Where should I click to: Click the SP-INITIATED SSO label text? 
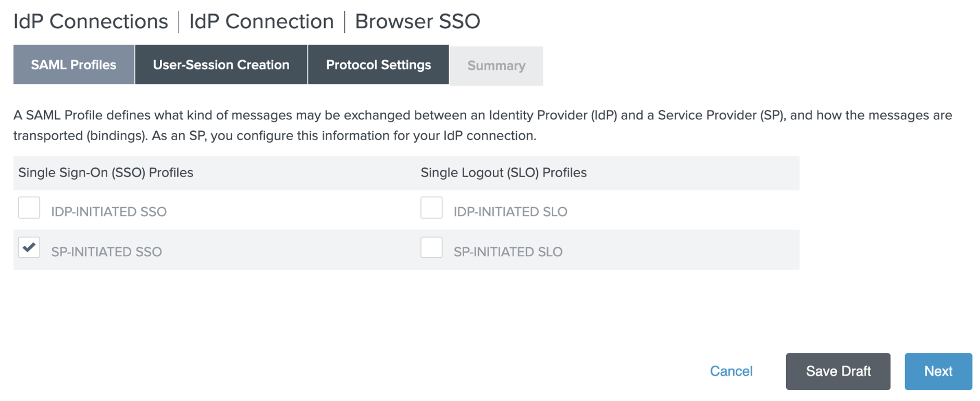tap(106, 252)
